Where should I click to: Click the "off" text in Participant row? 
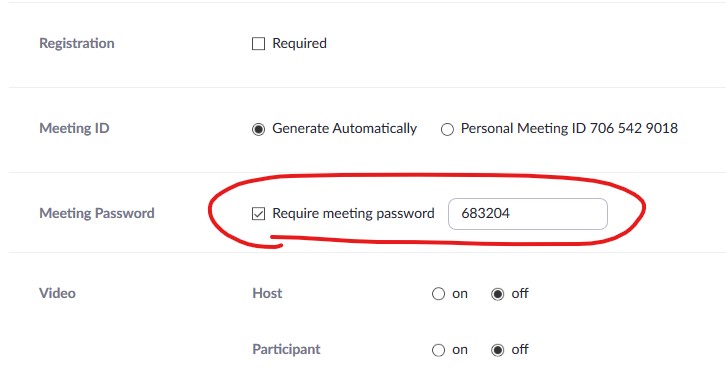coord(520,349)
